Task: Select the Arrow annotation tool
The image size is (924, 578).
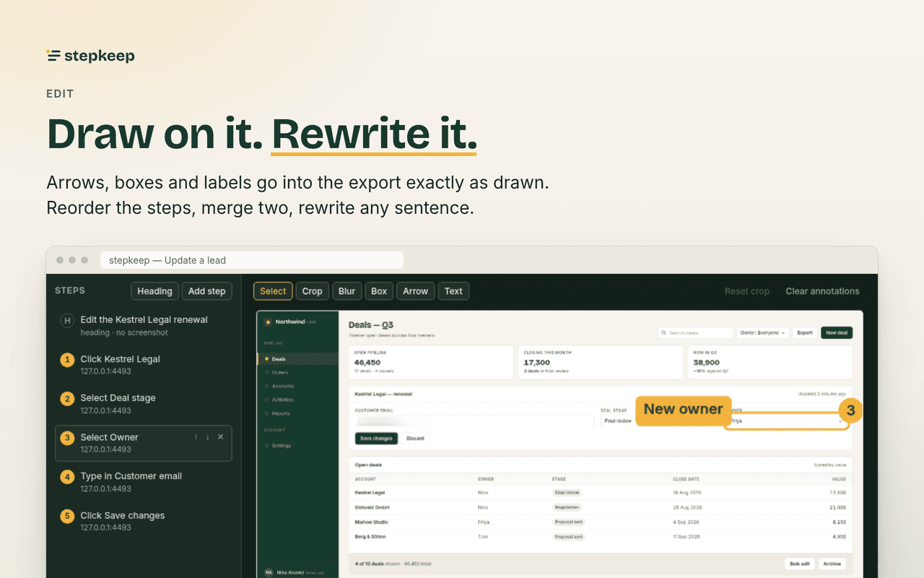Action: (x=416, y=291)
